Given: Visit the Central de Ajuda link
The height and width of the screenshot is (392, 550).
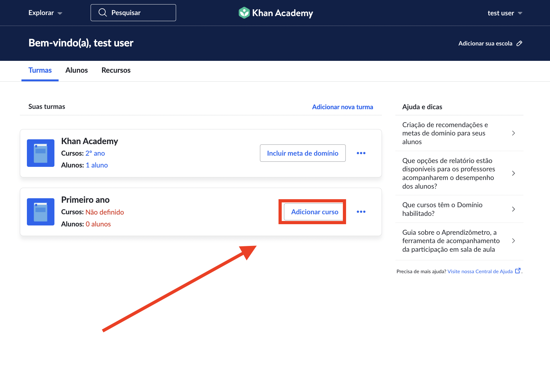Looking at the screenshot, I should pyautogui.click(x=480, y=271).
